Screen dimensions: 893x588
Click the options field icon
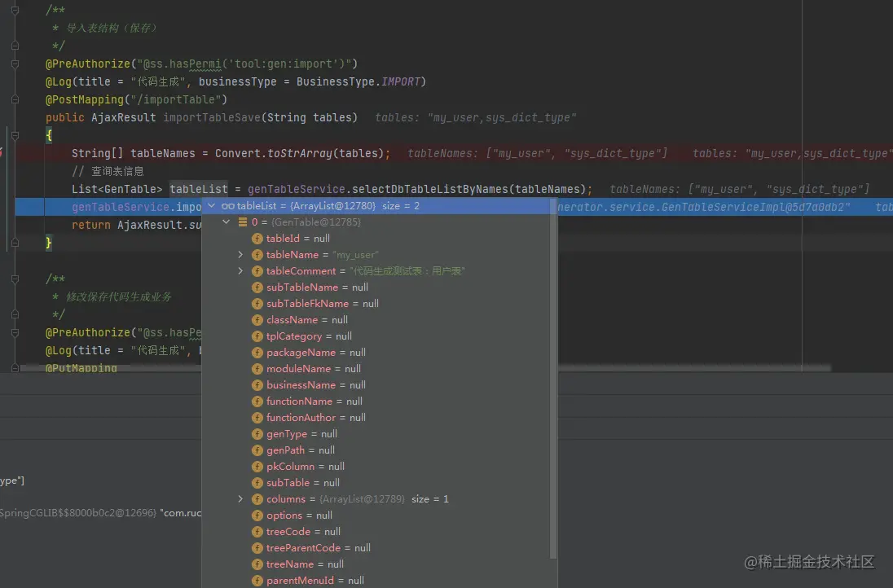[257, 516]
